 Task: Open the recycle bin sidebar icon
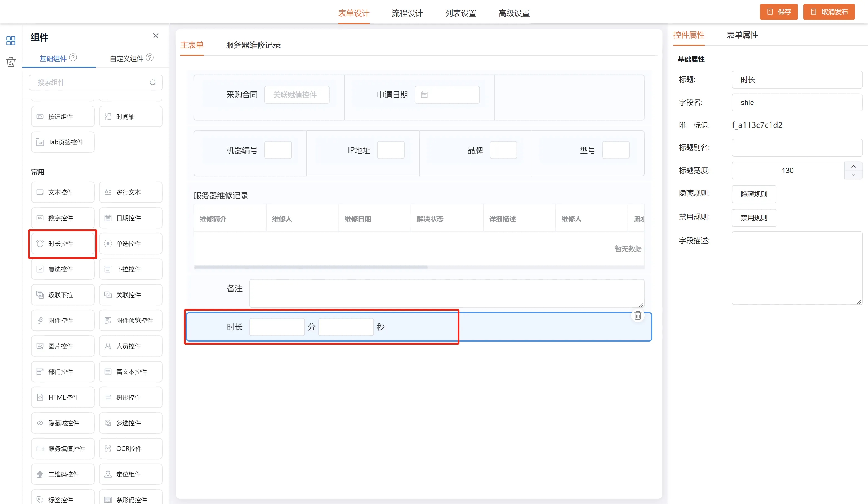pos(11,62)
